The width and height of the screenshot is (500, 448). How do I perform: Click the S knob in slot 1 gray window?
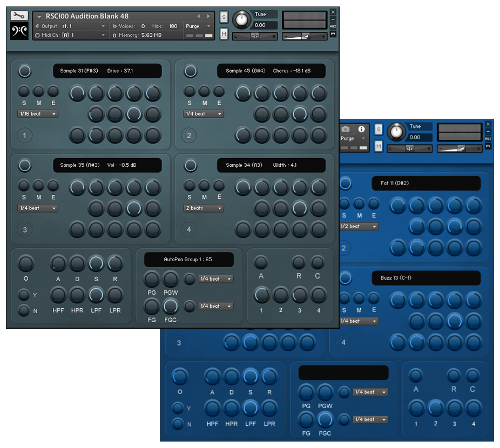pyautogui.click(x=24, y=91)
